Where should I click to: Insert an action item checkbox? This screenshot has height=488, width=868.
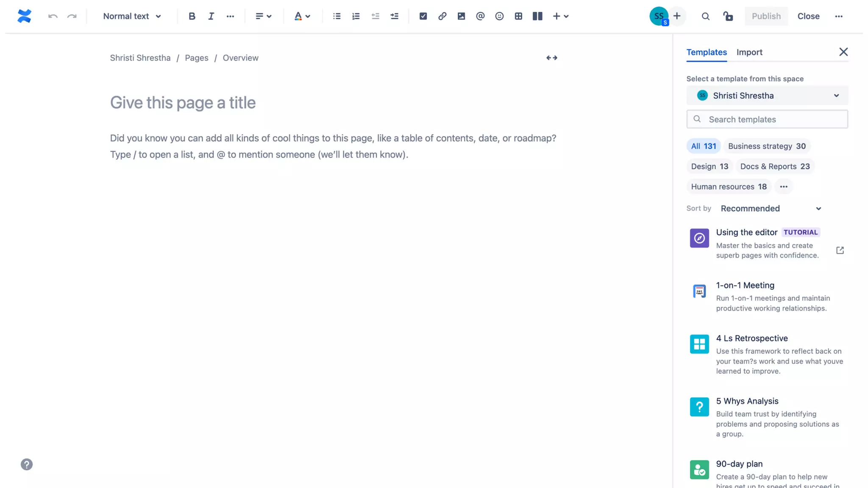(x=423, y=16)
